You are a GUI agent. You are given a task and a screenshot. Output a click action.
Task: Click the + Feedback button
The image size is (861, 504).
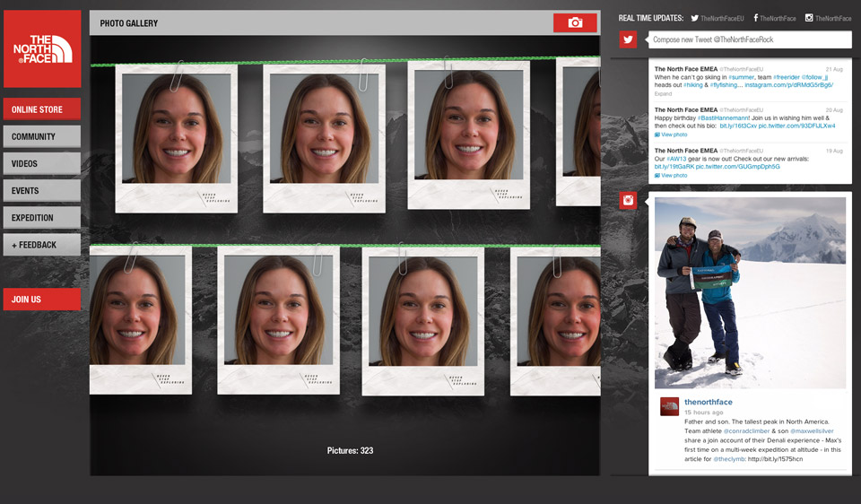(x=42, y=245)
